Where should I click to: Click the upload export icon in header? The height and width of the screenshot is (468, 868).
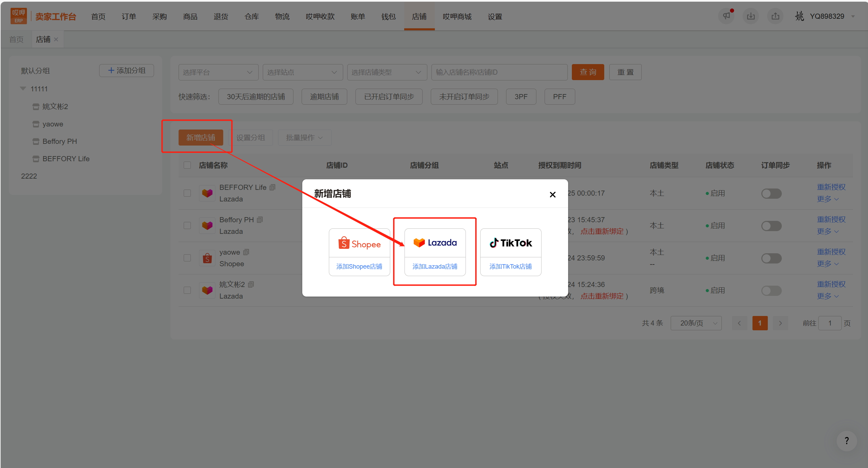[775, 16]
